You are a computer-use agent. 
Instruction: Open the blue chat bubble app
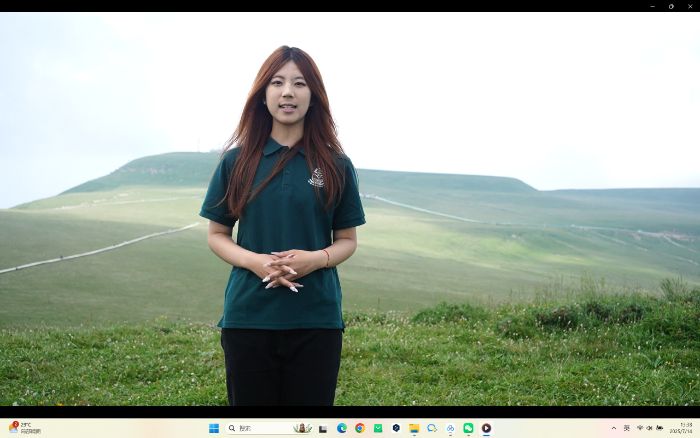432,428
